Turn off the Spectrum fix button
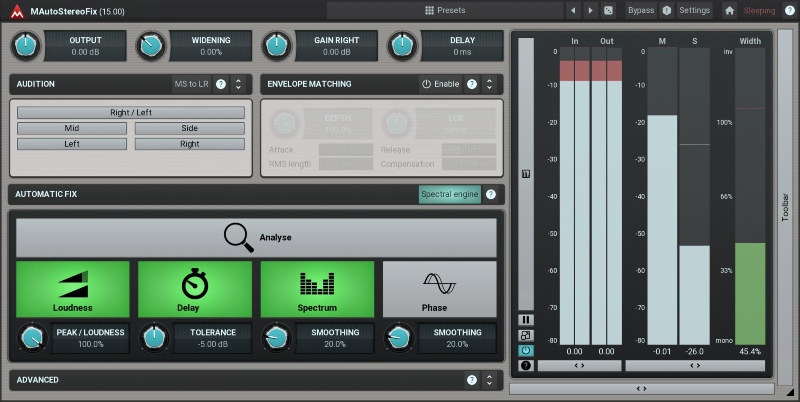The image size is (800, 402). tap(317, 290)
